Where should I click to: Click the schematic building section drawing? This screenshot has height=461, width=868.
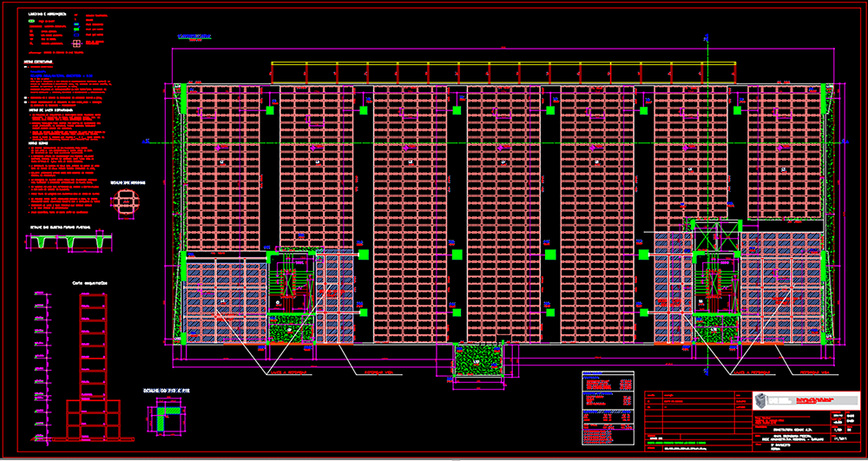[x=94, y=366]
